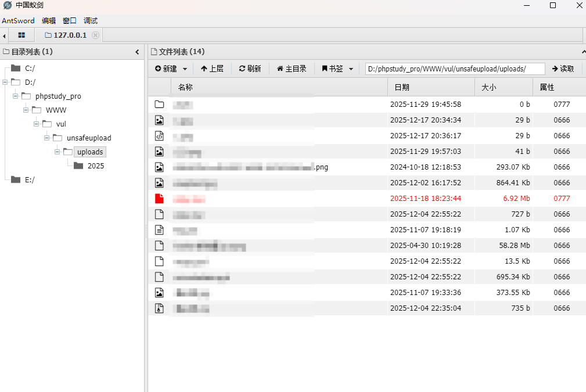
Task: Collapse the 文件列表 panel arrow
Action: coord(583,52)
